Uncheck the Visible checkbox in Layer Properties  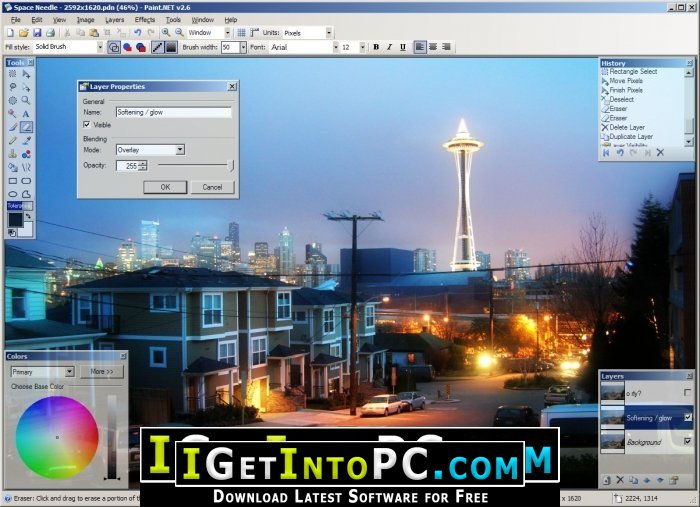click(87, 124)
